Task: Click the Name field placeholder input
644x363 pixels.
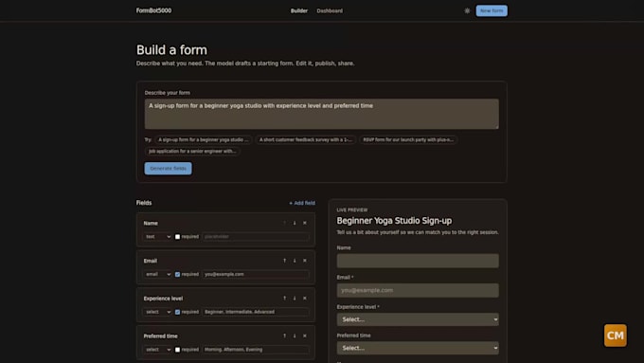Action: (x=256, y=237)
